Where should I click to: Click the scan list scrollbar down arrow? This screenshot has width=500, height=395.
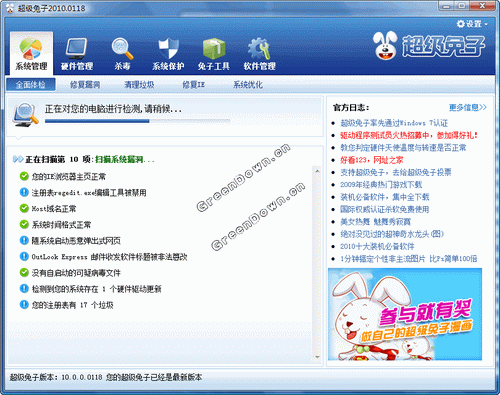[x=317, y=357]
